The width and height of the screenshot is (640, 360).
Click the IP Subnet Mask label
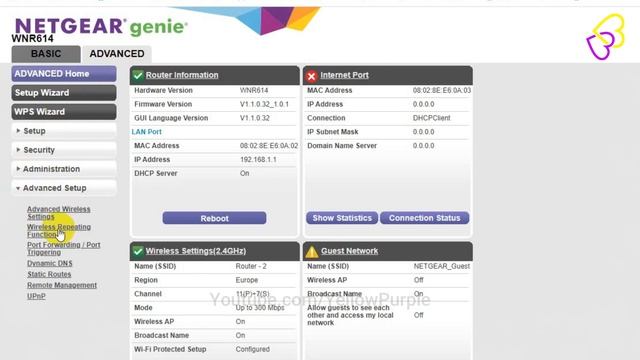point(332,132)
